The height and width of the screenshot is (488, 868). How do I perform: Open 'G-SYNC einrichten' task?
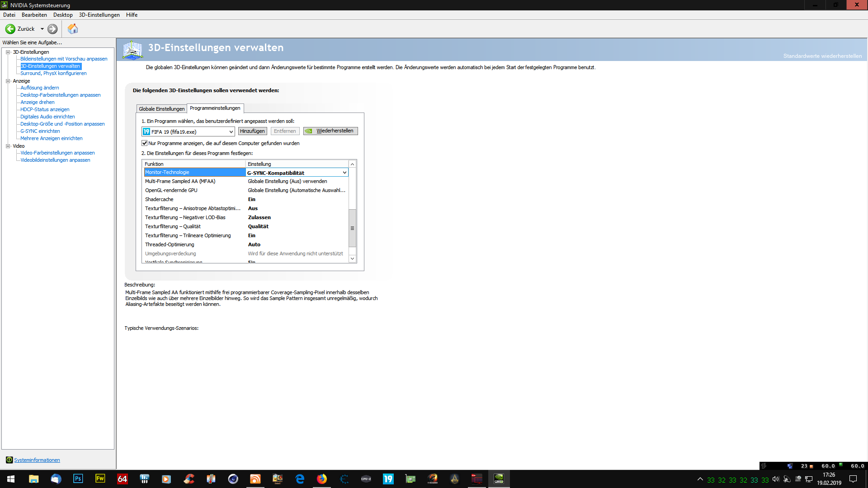coord(40,131)
